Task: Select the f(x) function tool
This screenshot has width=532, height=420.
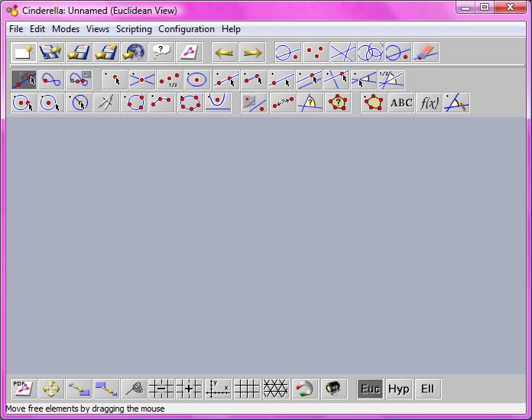Action: [429, 103]
